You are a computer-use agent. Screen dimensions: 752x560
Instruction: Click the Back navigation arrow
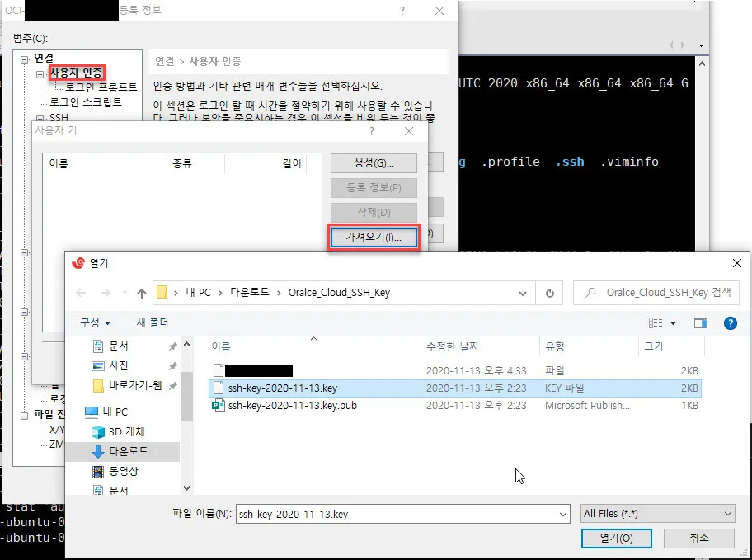81,293
